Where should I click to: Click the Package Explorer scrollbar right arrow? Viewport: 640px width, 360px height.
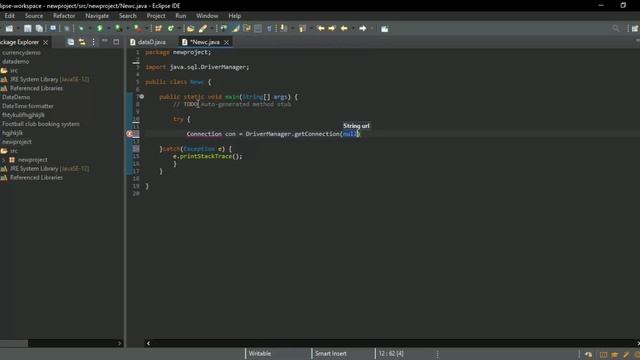(x=119, y=343)
